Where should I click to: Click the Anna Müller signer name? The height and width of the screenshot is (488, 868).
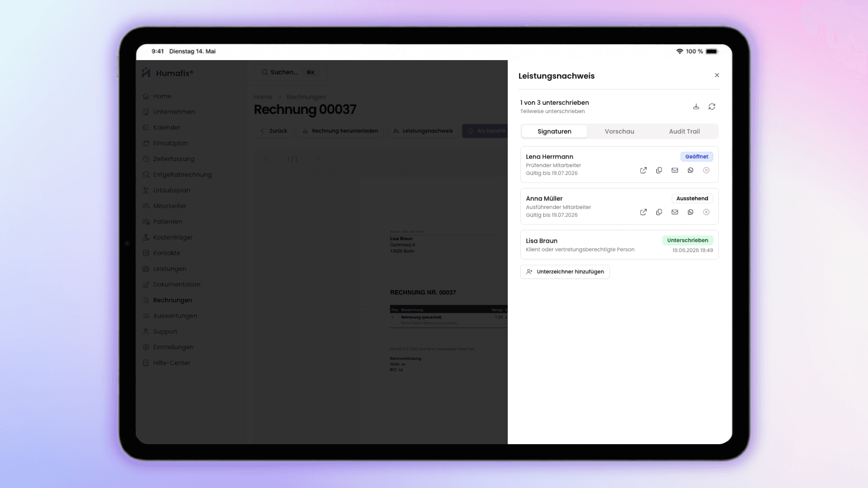click(x=544, y=198)
